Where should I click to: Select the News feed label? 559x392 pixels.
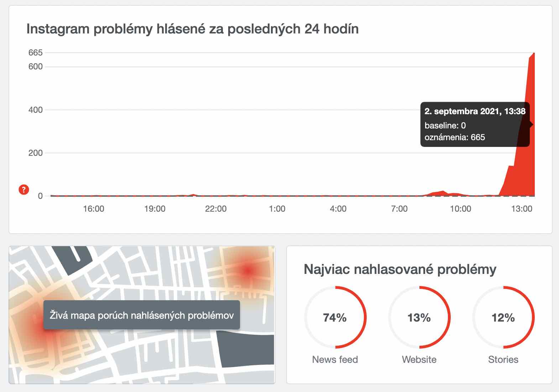coord(335,360)
